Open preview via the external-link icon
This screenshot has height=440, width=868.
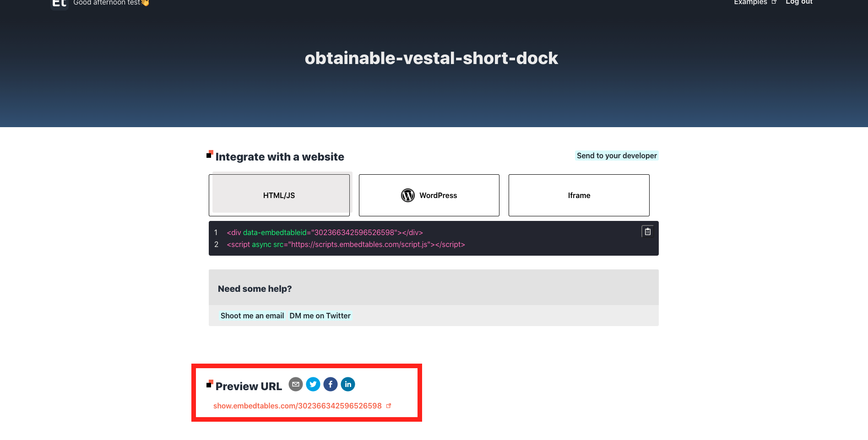pyautogui.click(x=389, y=406)
